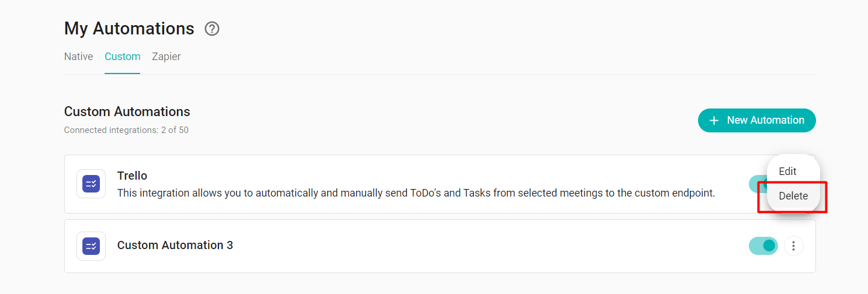This screenshot has height=294, width=868.
Task: Toggle the Custom Automation 3 switch off
Action: click(763, 246)
